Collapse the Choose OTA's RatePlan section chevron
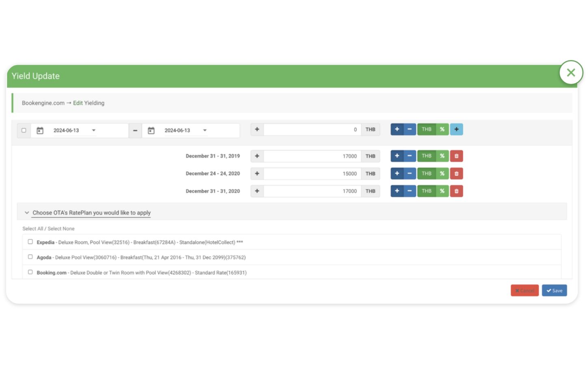 click(x=27, y=213)
